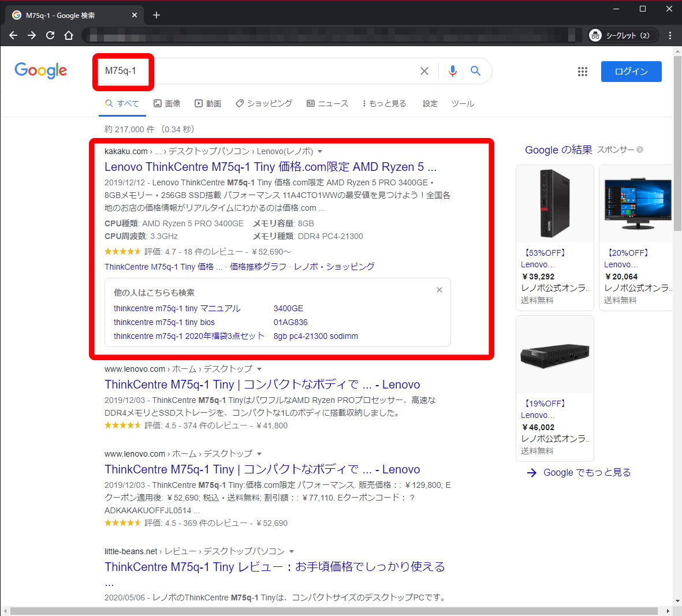
Task: Open the ツール search tools
Action: 463,103
